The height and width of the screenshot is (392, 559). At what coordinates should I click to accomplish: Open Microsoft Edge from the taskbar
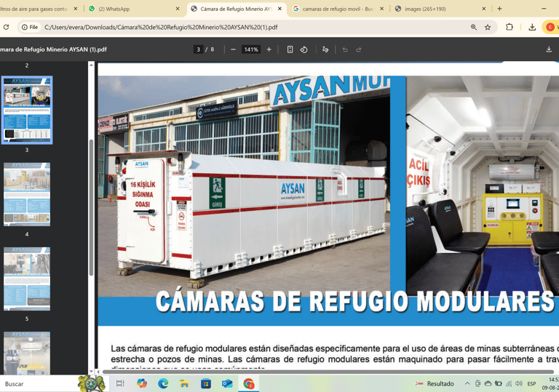click(x=163, y=384)
